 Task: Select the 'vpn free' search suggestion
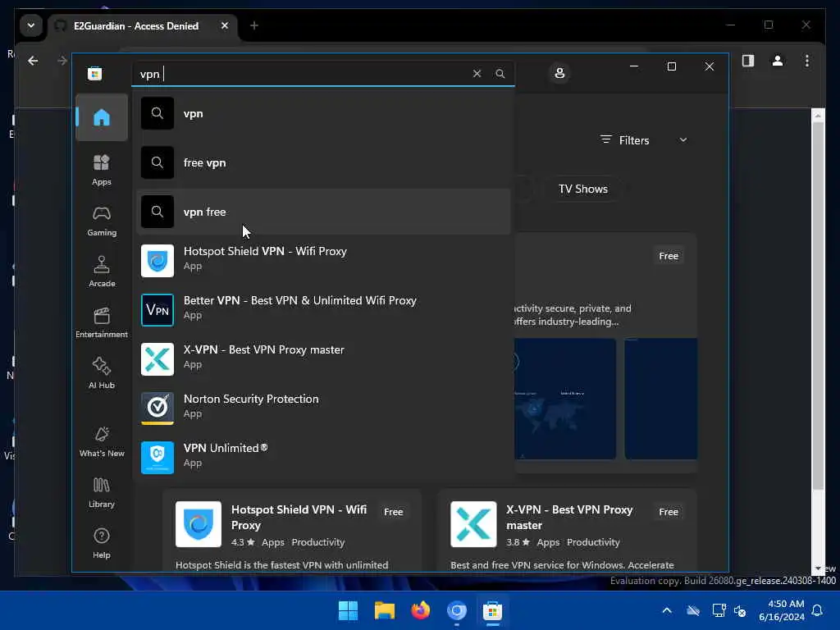pos(323,212)
